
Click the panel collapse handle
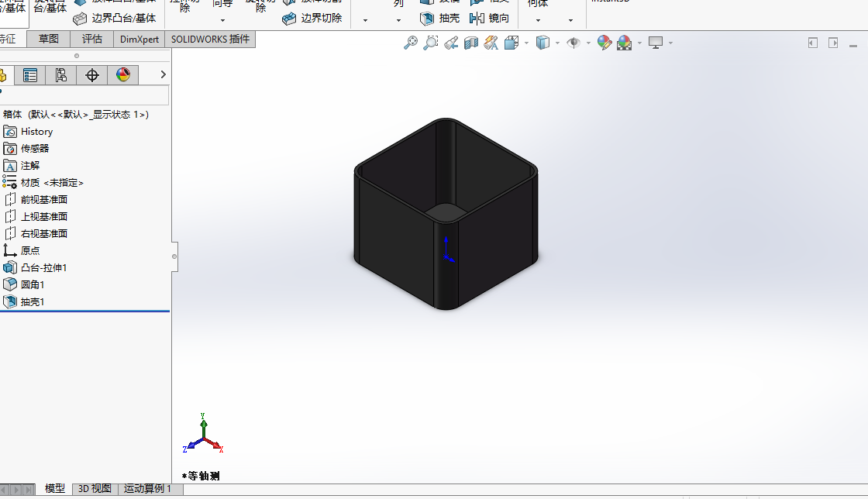pyautogui.click(x=174, y=256)
